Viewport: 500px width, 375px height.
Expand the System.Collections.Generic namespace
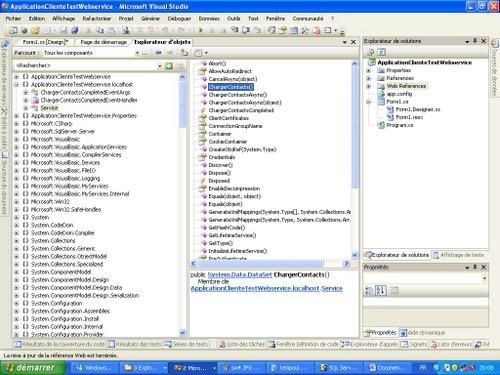(16, 248)
